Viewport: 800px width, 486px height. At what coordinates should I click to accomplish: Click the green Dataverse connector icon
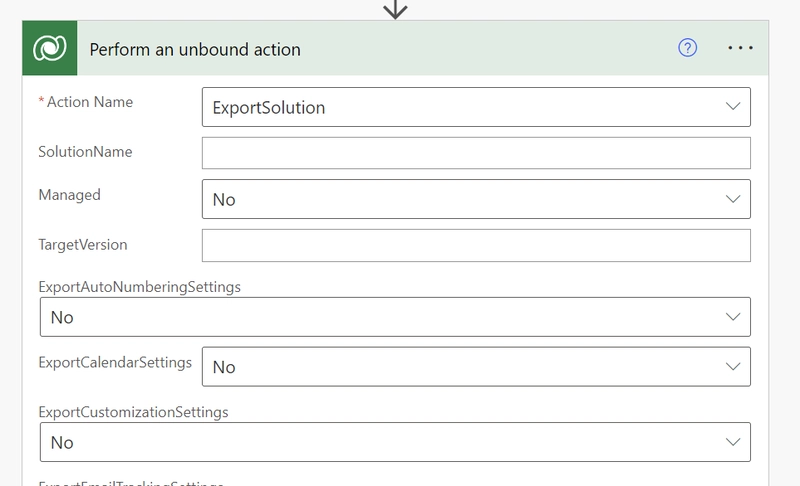50,50
